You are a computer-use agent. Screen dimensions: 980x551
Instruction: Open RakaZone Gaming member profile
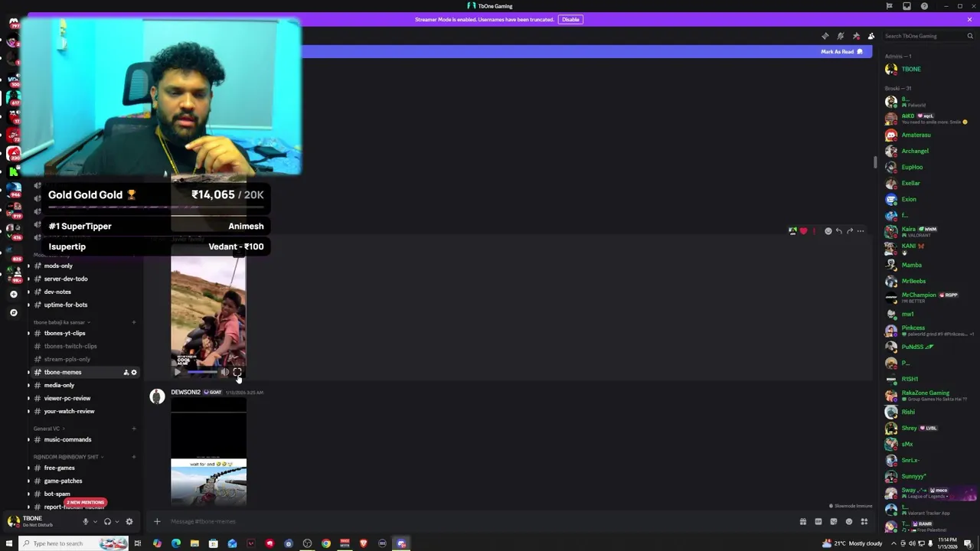(925, 396)
